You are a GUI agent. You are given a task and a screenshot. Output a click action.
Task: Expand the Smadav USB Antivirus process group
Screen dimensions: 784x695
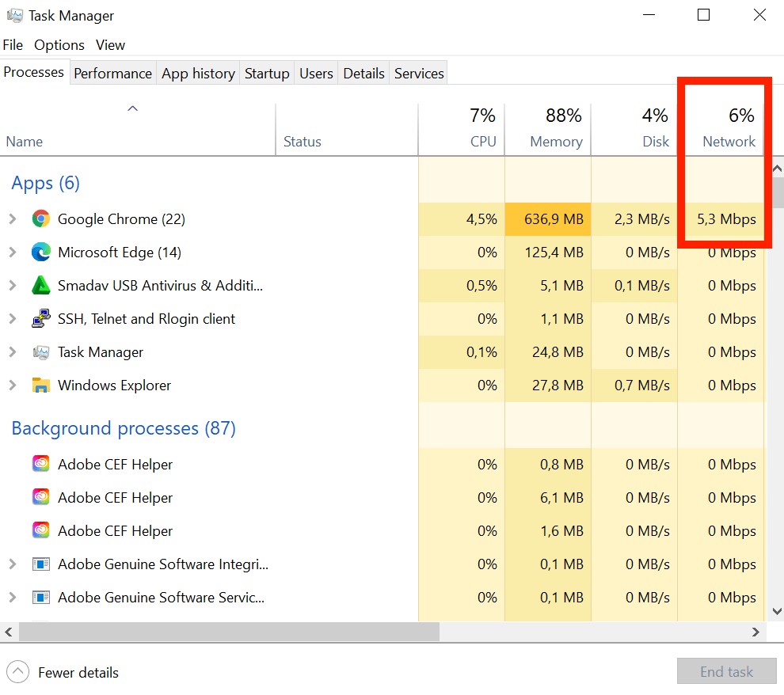coord(13,285)
